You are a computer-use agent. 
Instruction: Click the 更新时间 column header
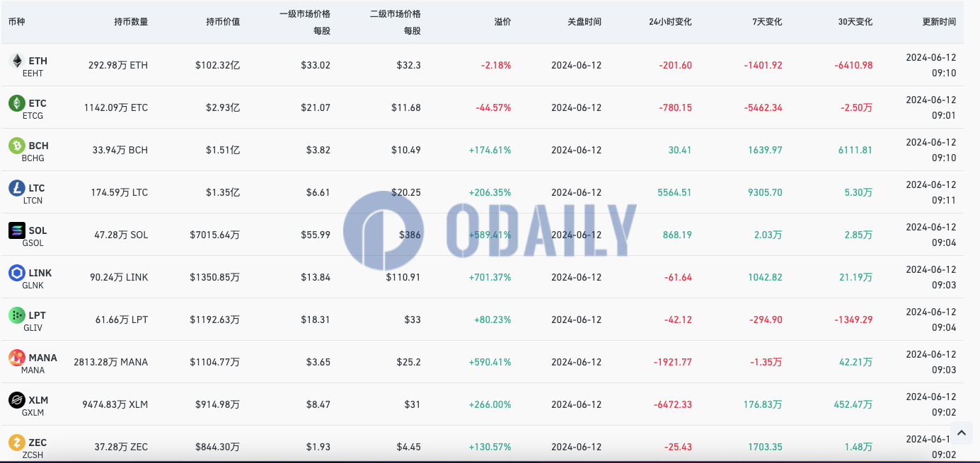(939, 22)
